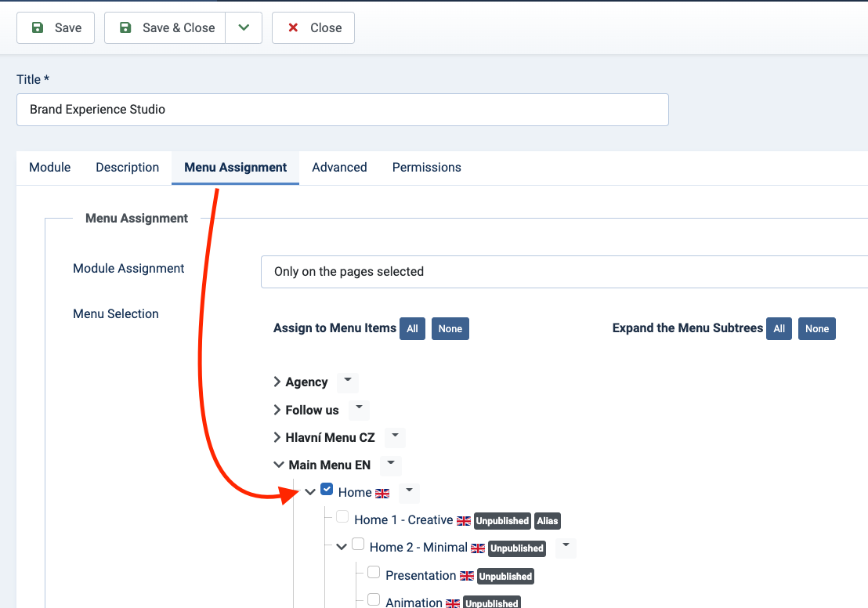Collapse the Home 2 - Minimal subtree
This screenshot has height=608, width=868.
point(342,547)
